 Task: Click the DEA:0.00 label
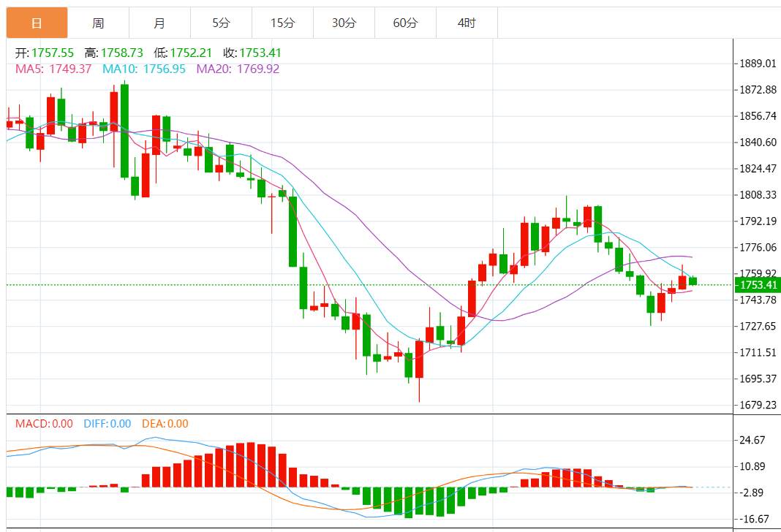[x=165, y=424]
